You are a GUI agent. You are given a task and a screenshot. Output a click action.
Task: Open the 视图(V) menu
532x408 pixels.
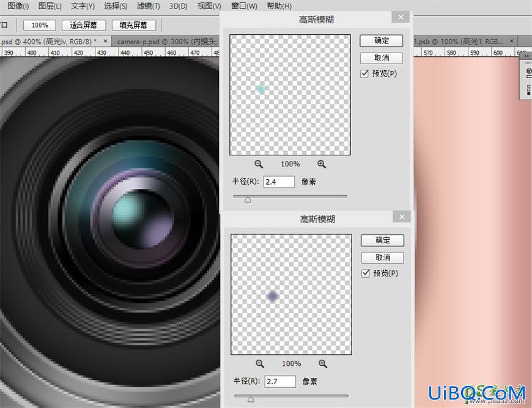[209, 6]
